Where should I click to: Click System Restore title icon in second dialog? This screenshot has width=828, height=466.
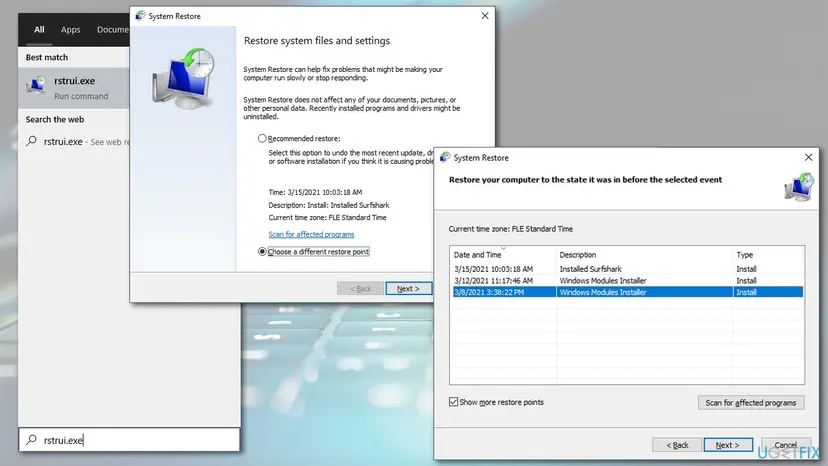click(445, 157)
